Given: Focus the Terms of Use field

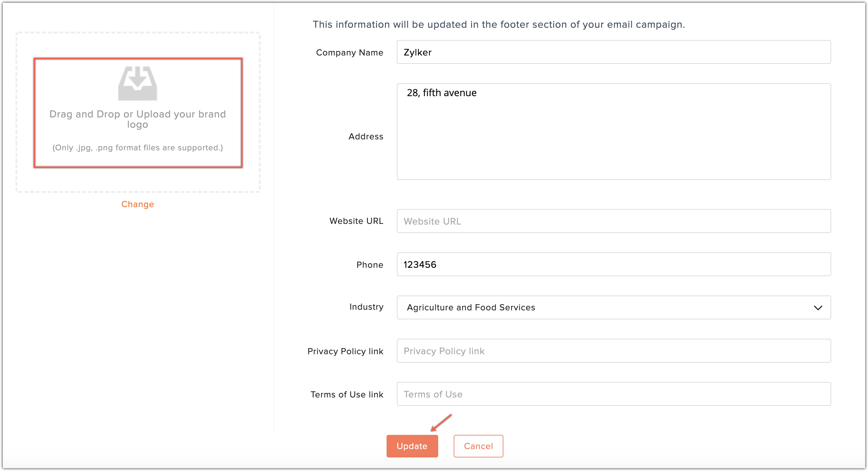Looking at the screenshot, I should [x=613, y=394].
